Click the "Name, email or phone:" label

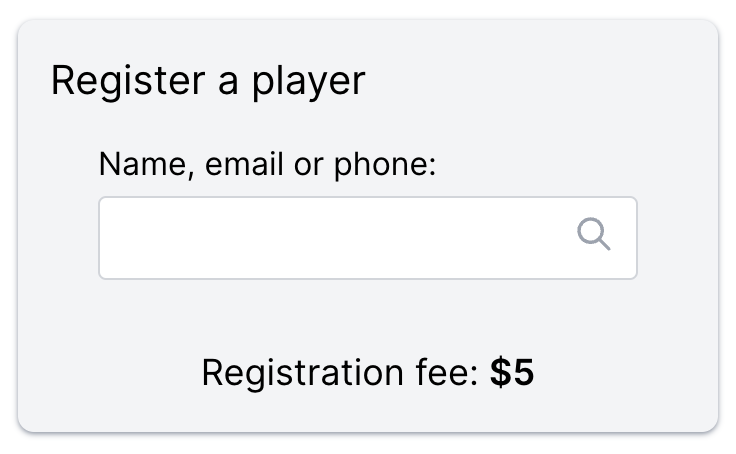(x=268, y=164)
